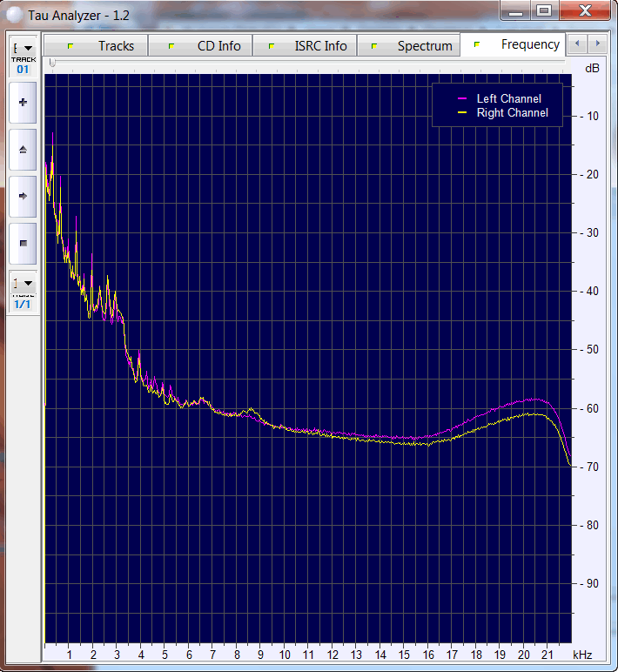This screenshot has width=618, height=672.
Task: Maximize the Tau Analyzer window
Action: coord(544,10)
